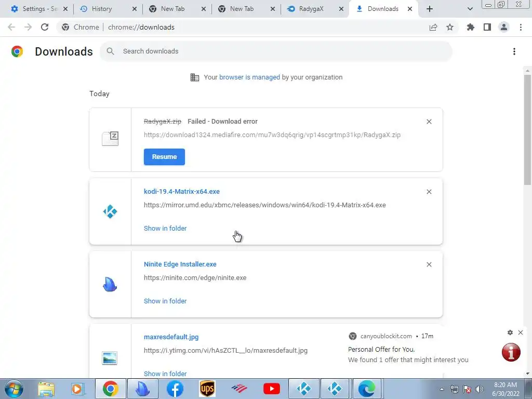Click the i.ytimg.com maxresdefault.jpg URL
This screenshot has height=399, width=532.
225,351
